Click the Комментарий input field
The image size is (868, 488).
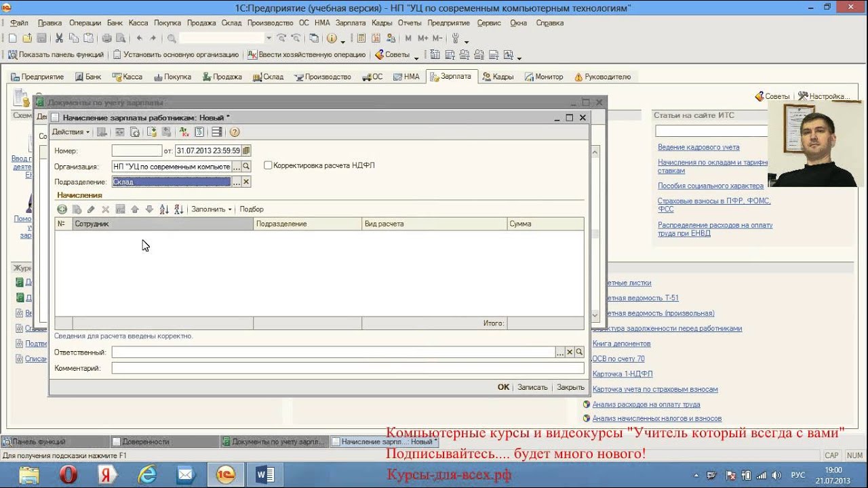pos(348,368)
